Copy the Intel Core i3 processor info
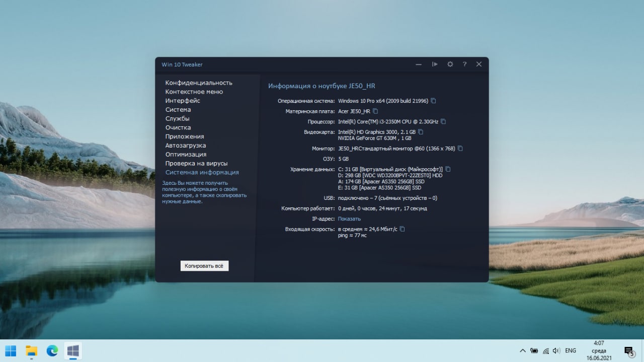644x362 pixels. coord(443,121)
